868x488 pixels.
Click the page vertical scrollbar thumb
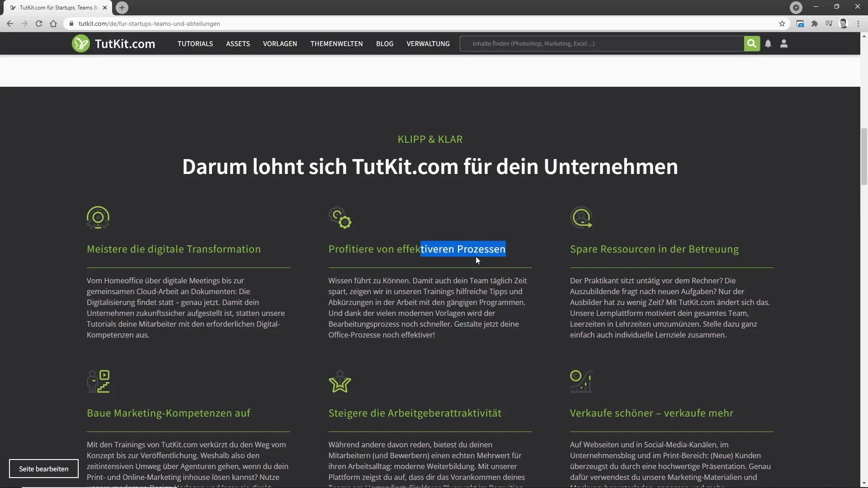coord(864,156)
